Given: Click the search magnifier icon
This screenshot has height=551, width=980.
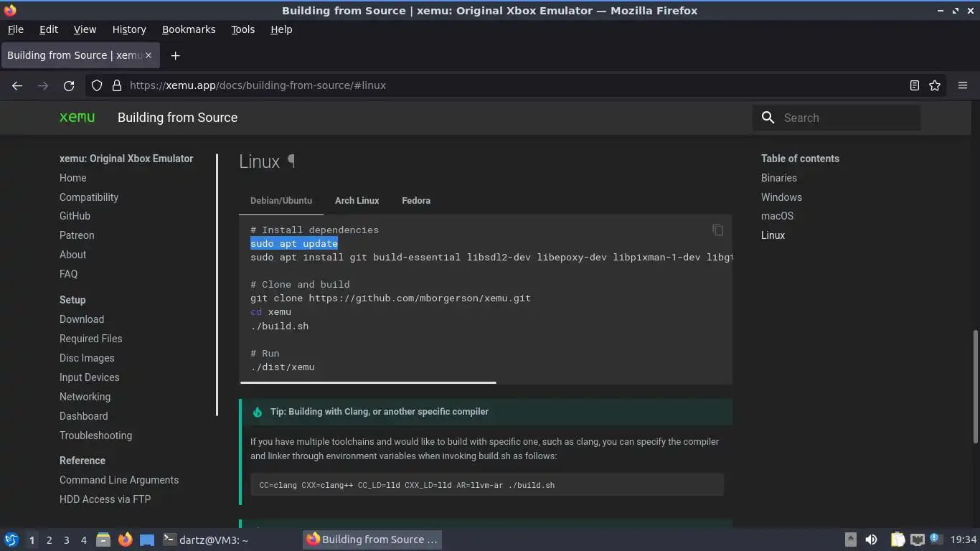Looking at the screenshot, I should pyautogui.click(x=768, y=118).
